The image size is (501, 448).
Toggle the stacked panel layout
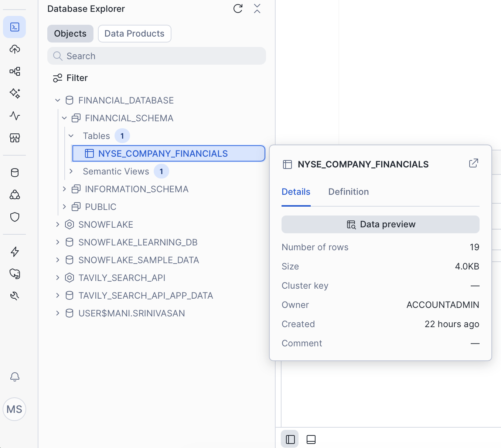(311, 439)
